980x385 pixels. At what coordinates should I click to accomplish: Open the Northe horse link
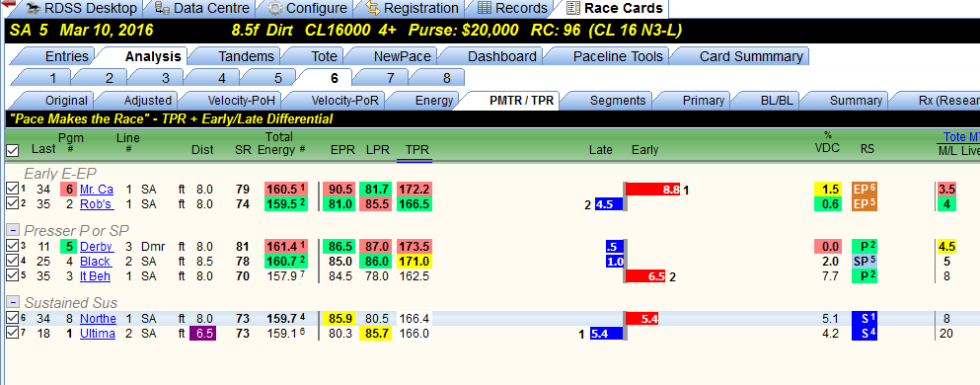point(98,320)
